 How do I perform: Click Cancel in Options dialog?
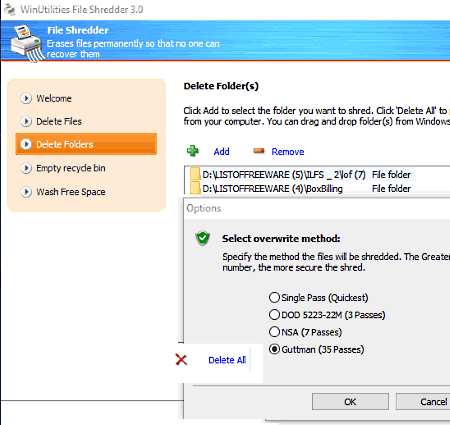[x=423, y=402]
